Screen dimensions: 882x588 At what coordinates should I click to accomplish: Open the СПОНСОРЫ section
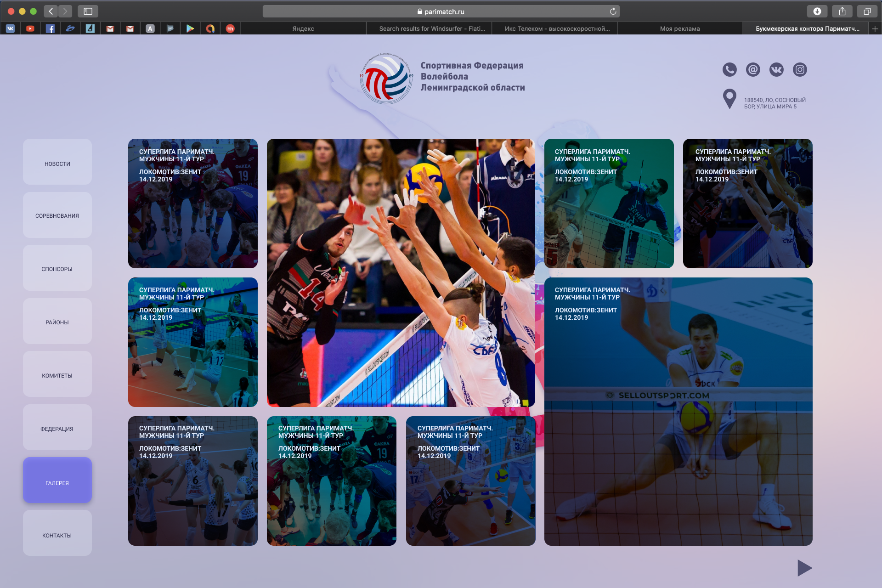(x=57, y=268)
